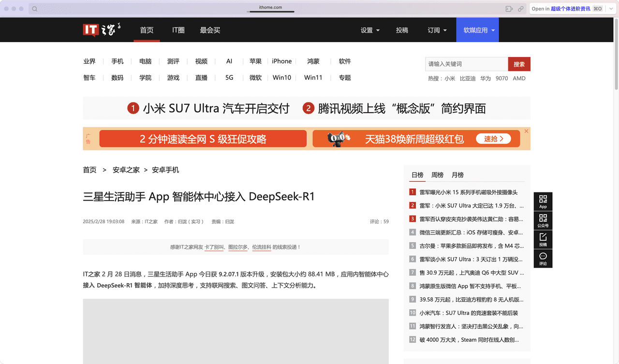619x364 pixels.
Task: Click contributor link 伦流挂科
Action: click(x=262, y=247)
